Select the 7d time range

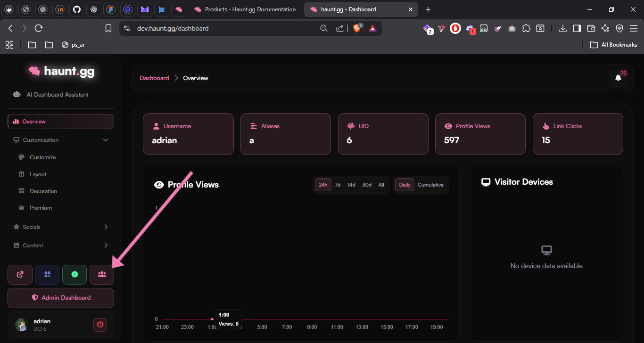[x=338, y=185]
